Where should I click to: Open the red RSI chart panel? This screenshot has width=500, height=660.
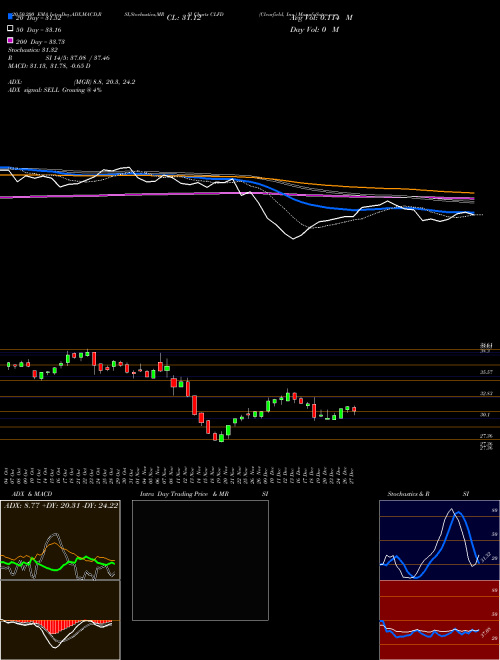click(x=439, y=620)
